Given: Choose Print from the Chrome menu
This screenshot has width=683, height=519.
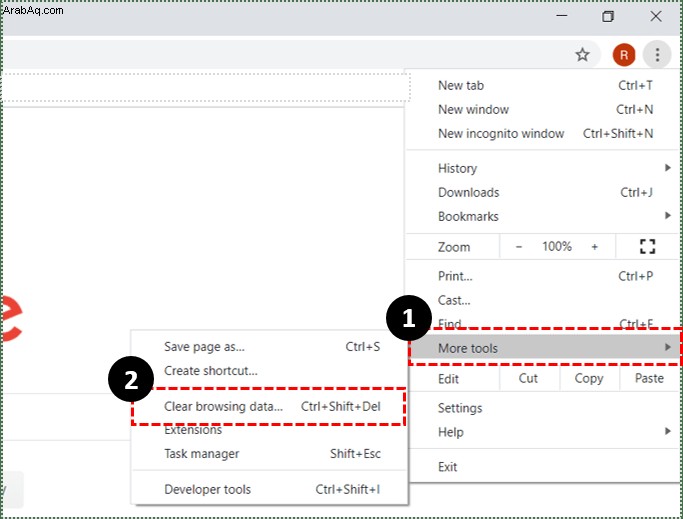Looking at the screenshot, I should [543, 276].
